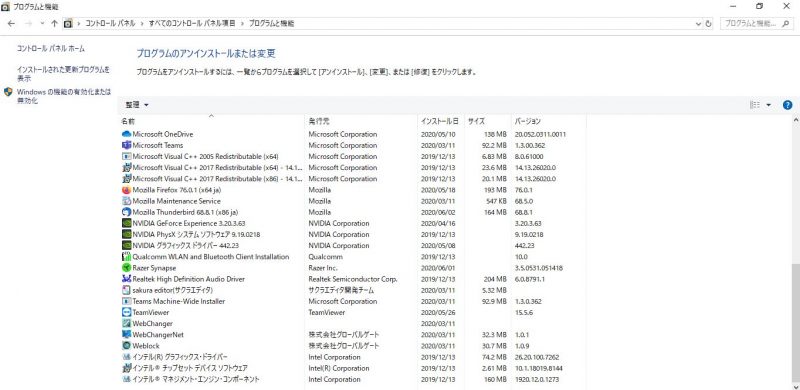Image resolution: width=800 pixels, height=390 pixels.
Task: Click すべてのコントロール パネル項目 breadcrumb
Action: tap(192, 23)
